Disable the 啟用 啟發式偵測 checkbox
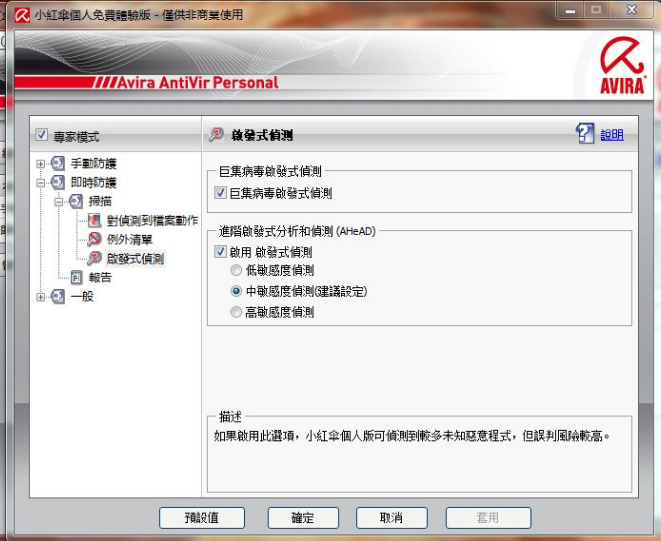Viewport: 661px width, 541px height. (221, 252)
